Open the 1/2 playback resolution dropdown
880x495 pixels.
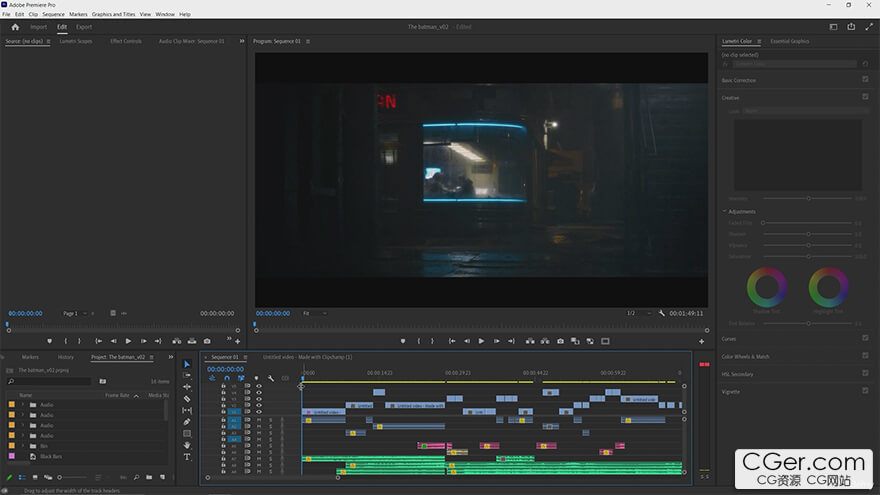(x=639, y=313)
